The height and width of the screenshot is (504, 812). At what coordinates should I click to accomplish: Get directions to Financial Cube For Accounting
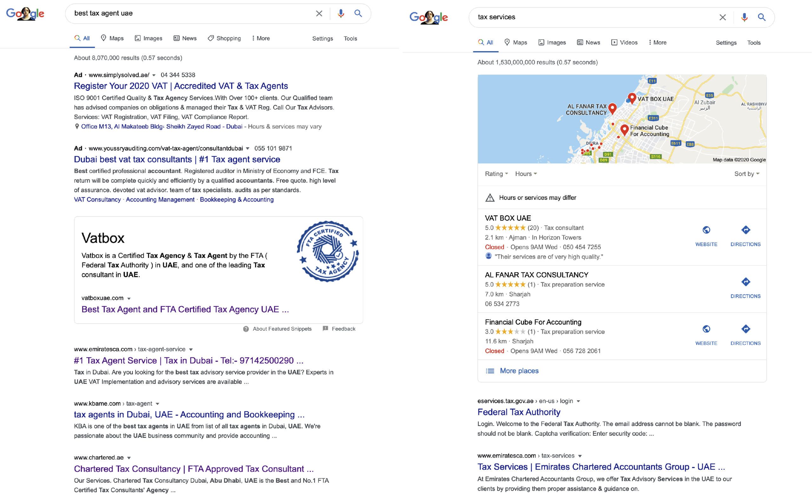point(746,329)
